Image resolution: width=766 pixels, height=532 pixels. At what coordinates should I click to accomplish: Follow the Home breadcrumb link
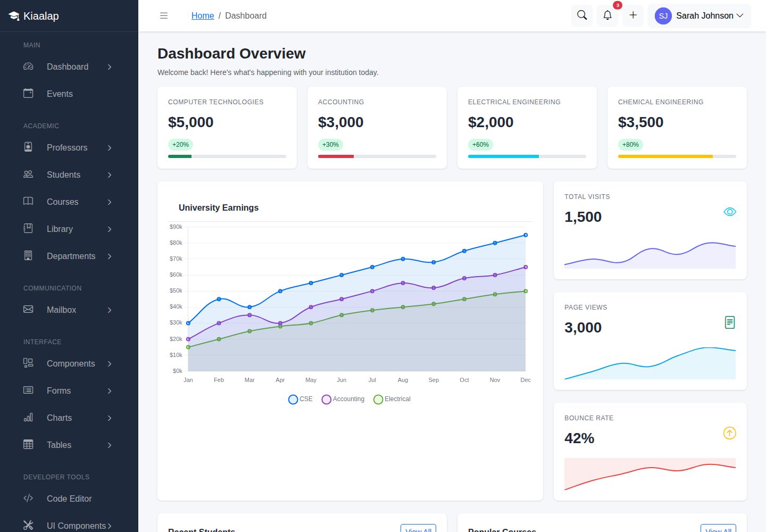click(x=203, y=16)
